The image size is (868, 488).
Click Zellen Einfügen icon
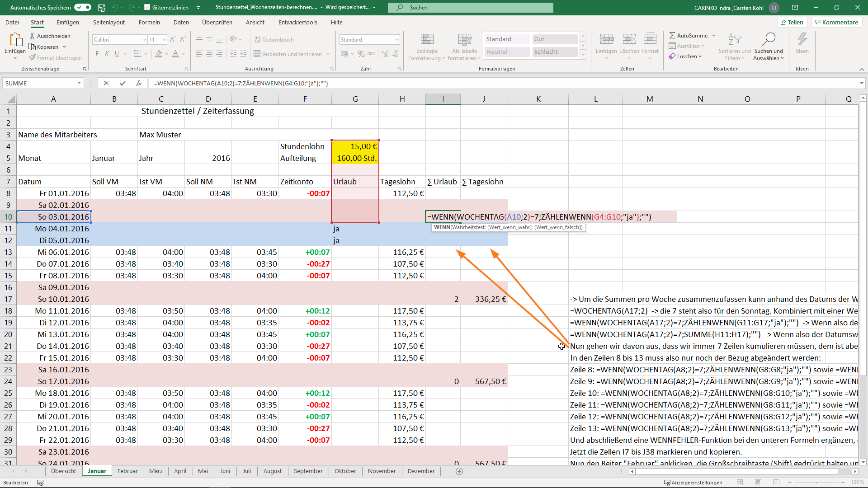point(606,39)
